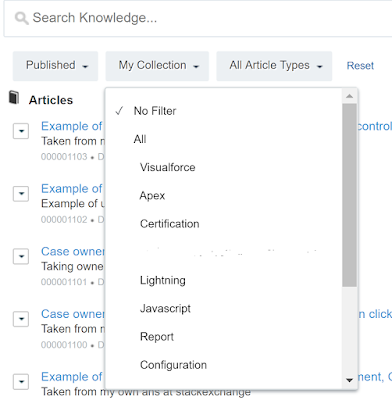Open action arrow for article 000001101

point(21,256)
